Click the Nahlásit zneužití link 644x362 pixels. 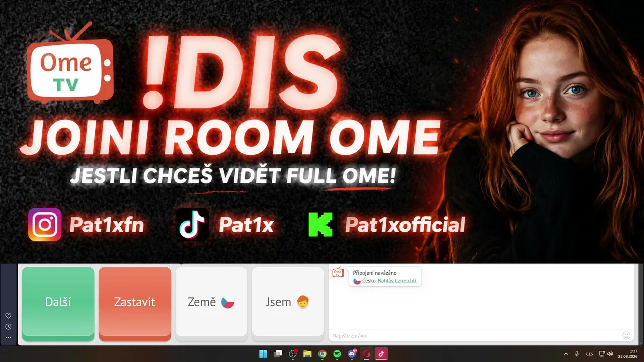pyautogui.click(x=397, y=281)
